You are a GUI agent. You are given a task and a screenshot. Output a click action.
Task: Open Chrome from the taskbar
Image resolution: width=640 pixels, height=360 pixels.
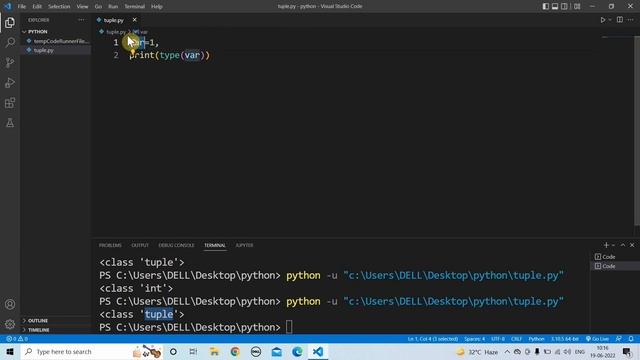point(235,351)
